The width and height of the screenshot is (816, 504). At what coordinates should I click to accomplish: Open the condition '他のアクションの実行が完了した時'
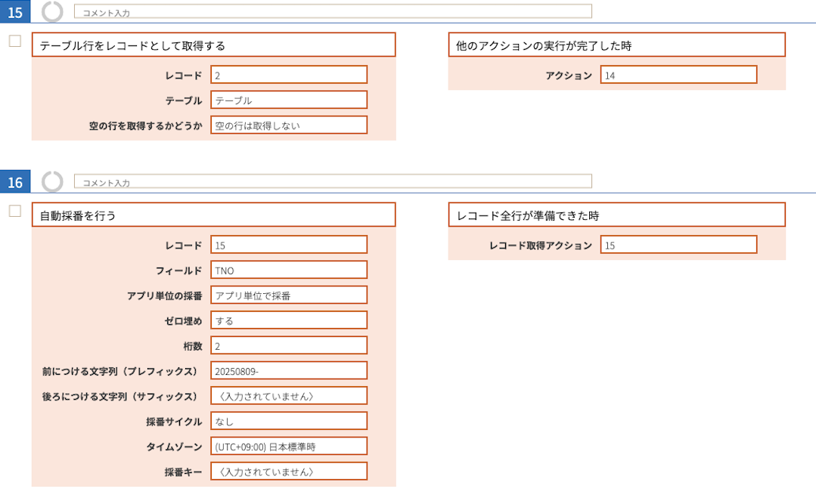616,45
